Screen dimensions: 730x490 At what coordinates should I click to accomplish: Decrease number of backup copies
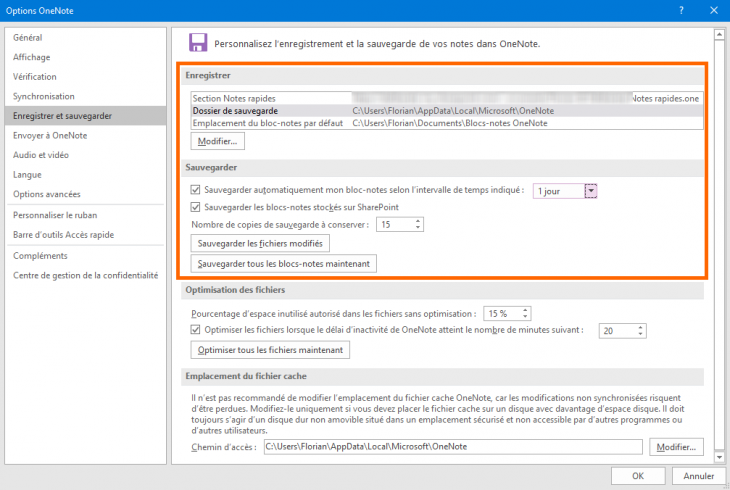tap(418, 228)
